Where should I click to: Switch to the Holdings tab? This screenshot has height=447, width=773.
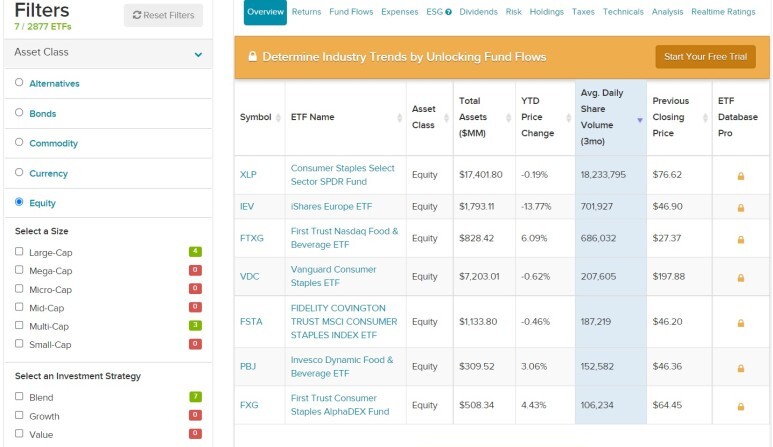546,12
